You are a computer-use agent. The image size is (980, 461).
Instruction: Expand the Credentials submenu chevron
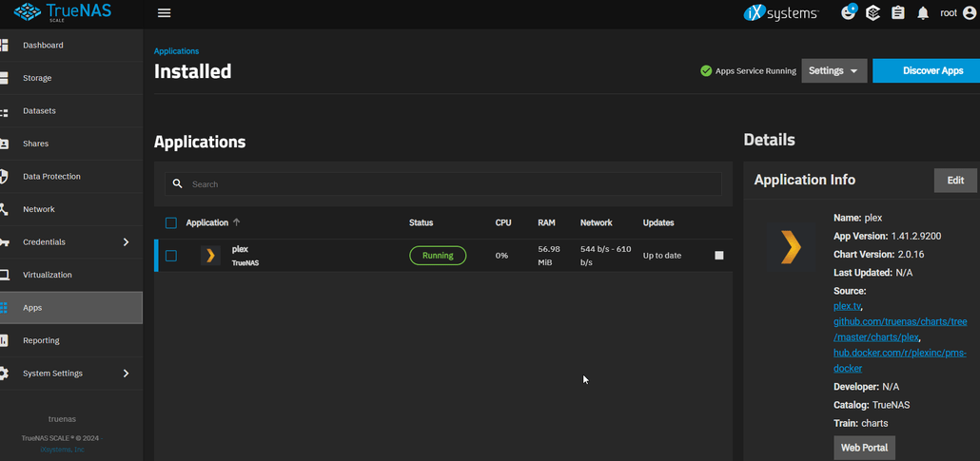(126, 241)
